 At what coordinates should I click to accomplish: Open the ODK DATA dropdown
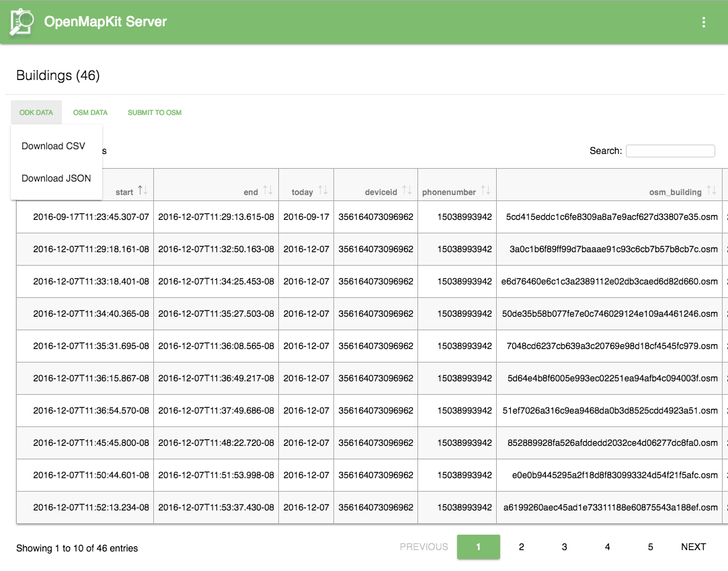[36, 112]
